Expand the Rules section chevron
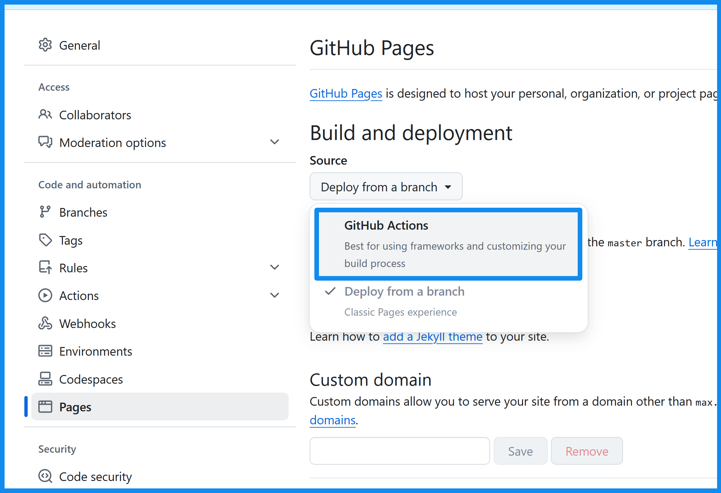This screenshot has height=493, width=721. tap(275, 268)
